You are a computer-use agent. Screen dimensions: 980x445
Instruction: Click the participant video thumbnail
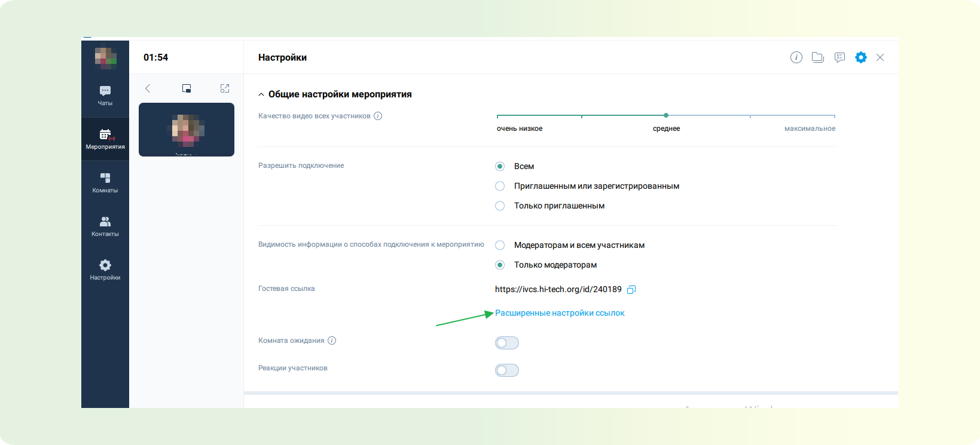click(x=187, y=130)
